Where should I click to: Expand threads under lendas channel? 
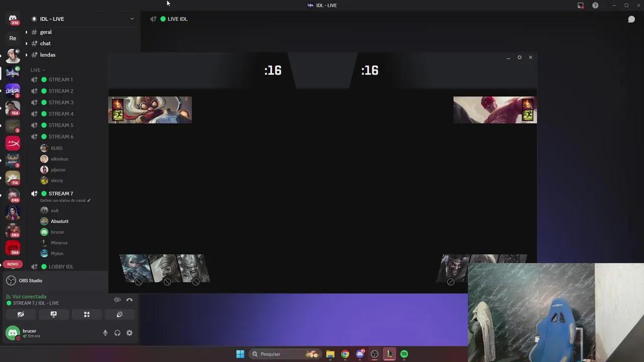click(x=26, y=55)
